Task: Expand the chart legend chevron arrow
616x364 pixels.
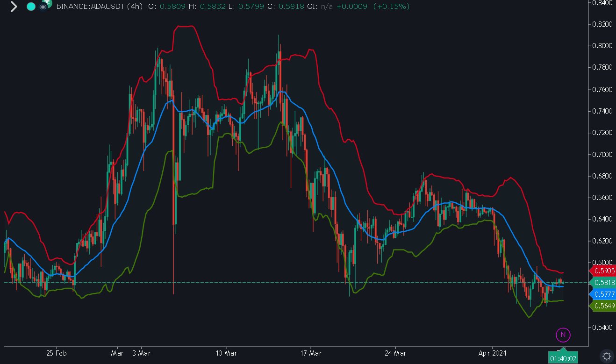Action: pos(14,7)
